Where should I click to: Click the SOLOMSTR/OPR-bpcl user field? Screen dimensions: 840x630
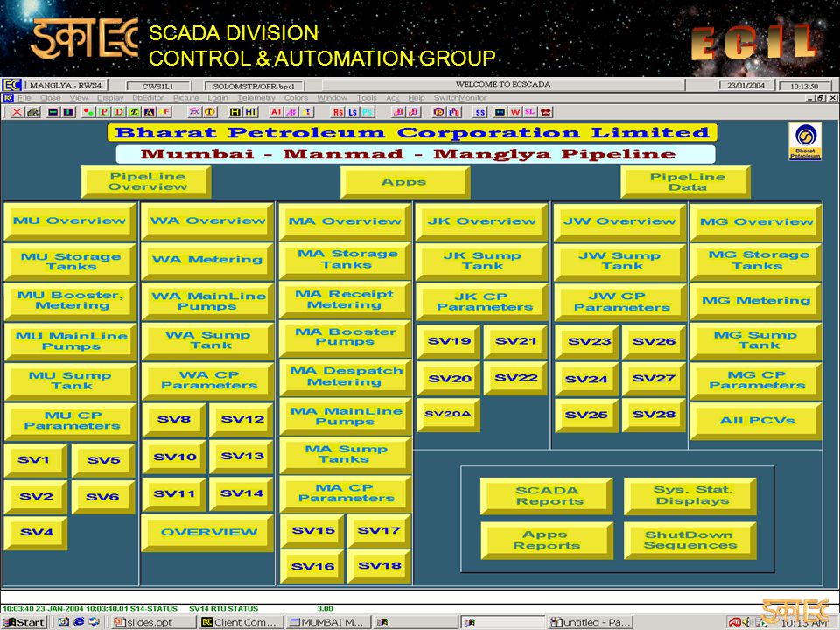tap(255, 86)
